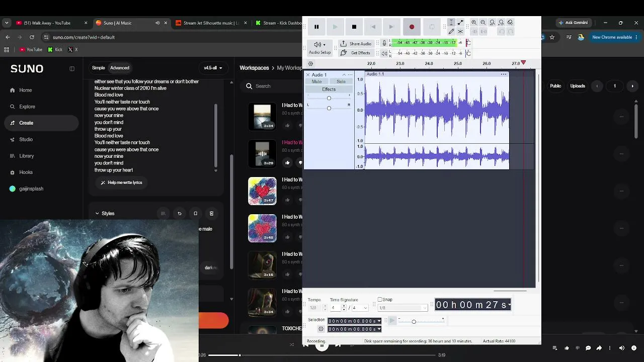
Task: Open the Audio 1 track menu
Action: [350, 75]
